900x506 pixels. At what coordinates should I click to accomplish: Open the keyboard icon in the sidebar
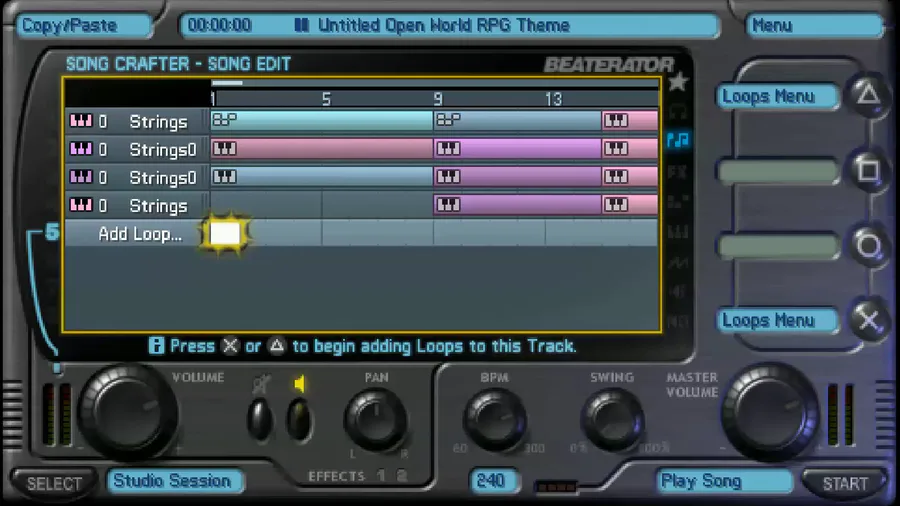[678, 232]
